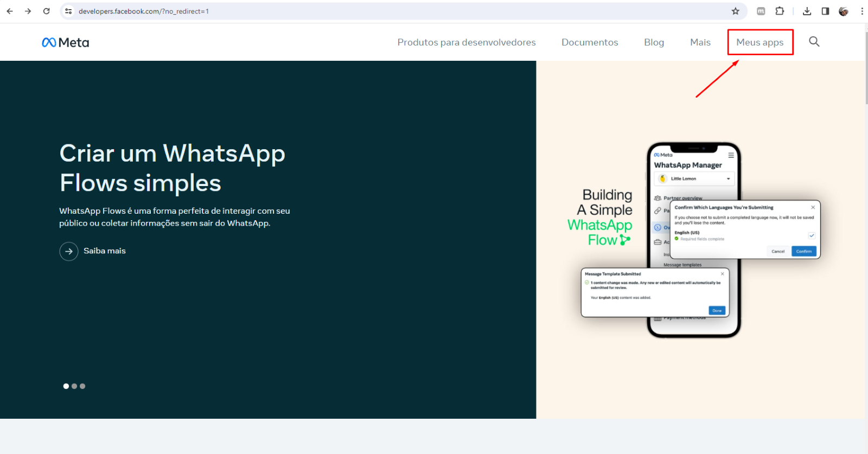Click the Meta logo
Image resolution: width=868 pixels, height=454 pixels.
[66, 42]
